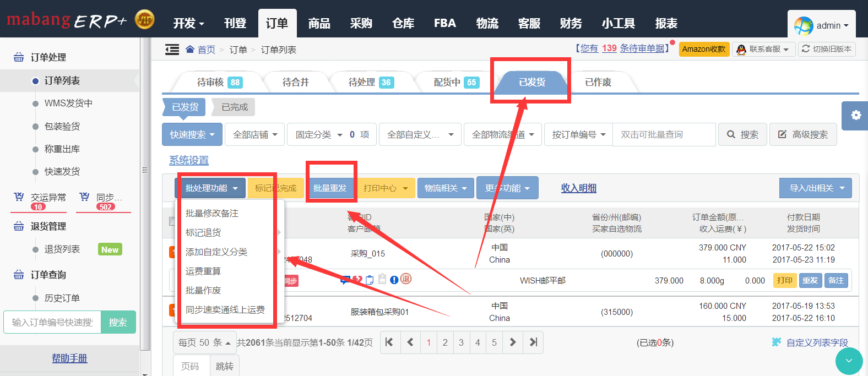
Task: Go to previous page arrow
Action: (x=410, y=342)
